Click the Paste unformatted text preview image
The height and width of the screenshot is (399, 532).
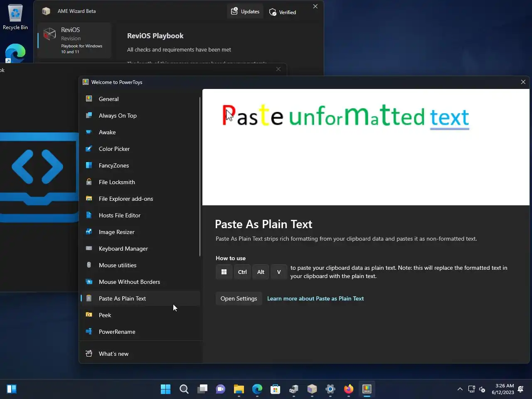pos(366,147)
